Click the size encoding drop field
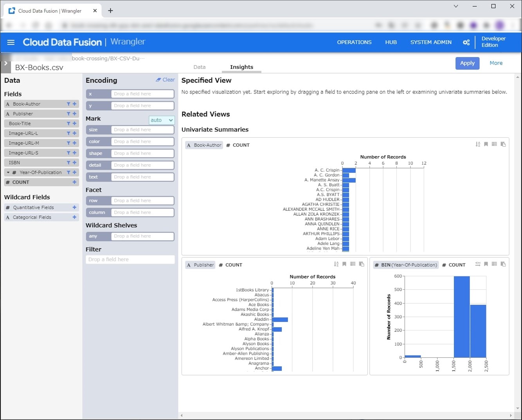Image resolution: width=522 pixels, height=420 pixels. pos(142,129)
